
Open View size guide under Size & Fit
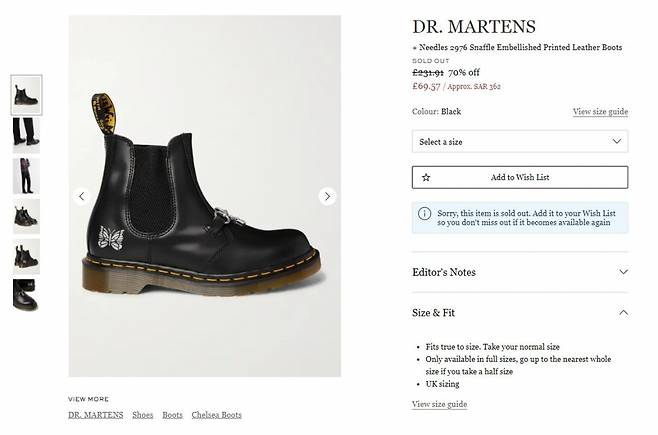coord(439,404)
